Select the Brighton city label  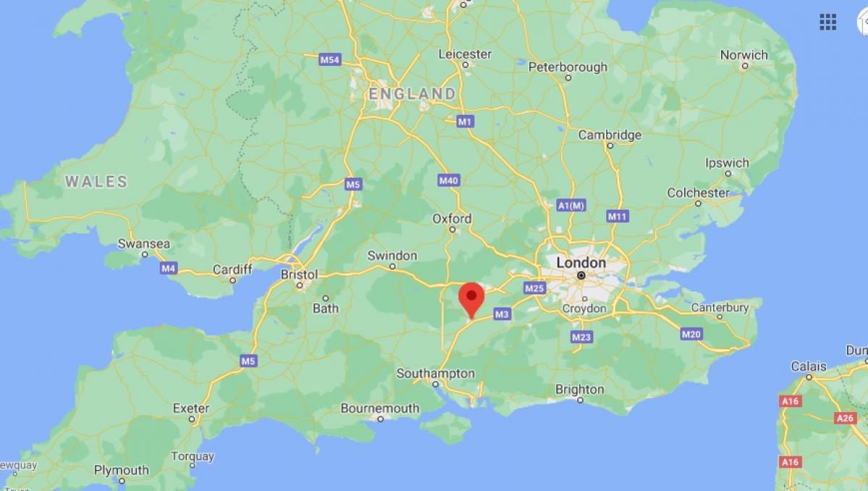(x=579, y=390)
